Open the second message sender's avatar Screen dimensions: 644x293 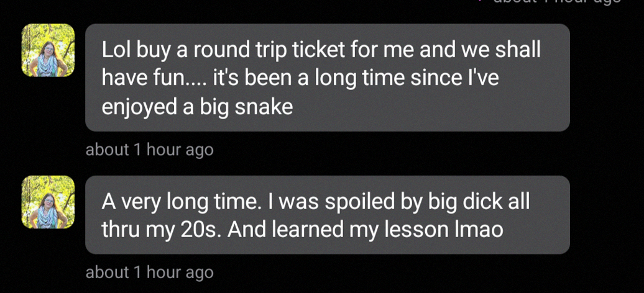(x=48, y=202)
